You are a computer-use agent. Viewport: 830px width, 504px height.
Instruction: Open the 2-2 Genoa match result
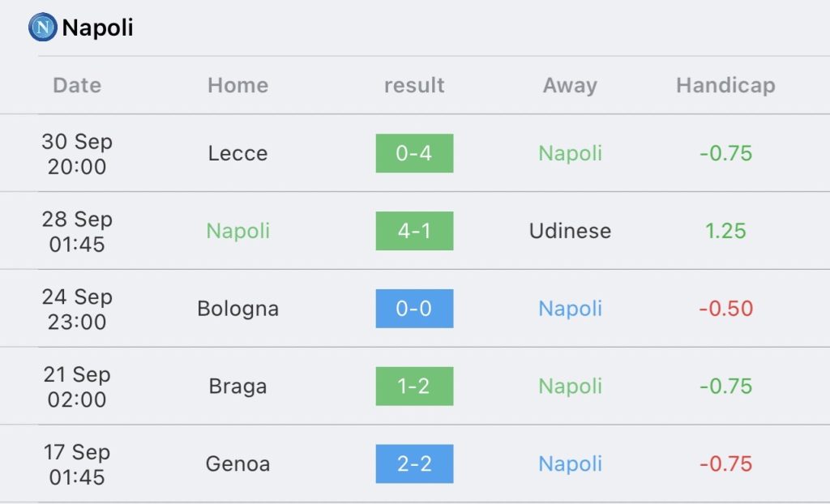click(x=414, y=463)
